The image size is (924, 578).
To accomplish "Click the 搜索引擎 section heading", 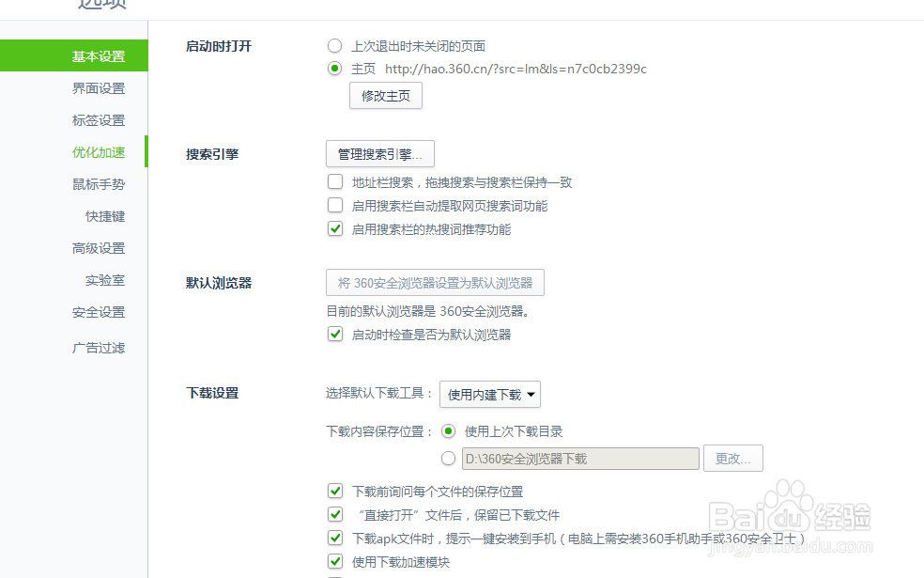I will (212, 154).
